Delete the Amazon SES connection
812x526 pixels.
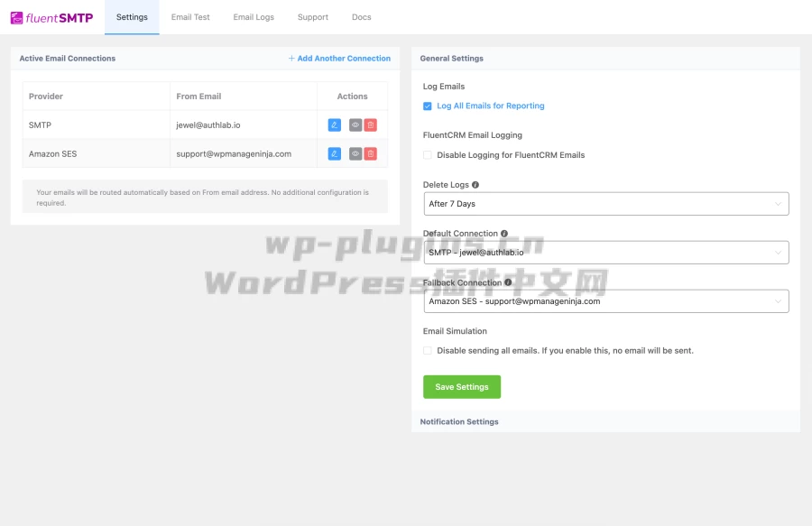(x=370, y=153)
